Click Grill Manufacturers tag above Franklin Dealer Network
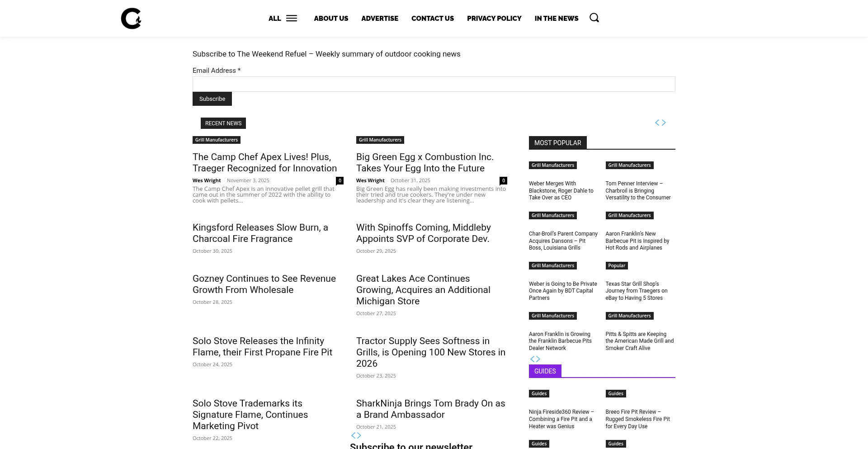The width and height of the screenshot is (868, 449). click(x=553, y=316)
